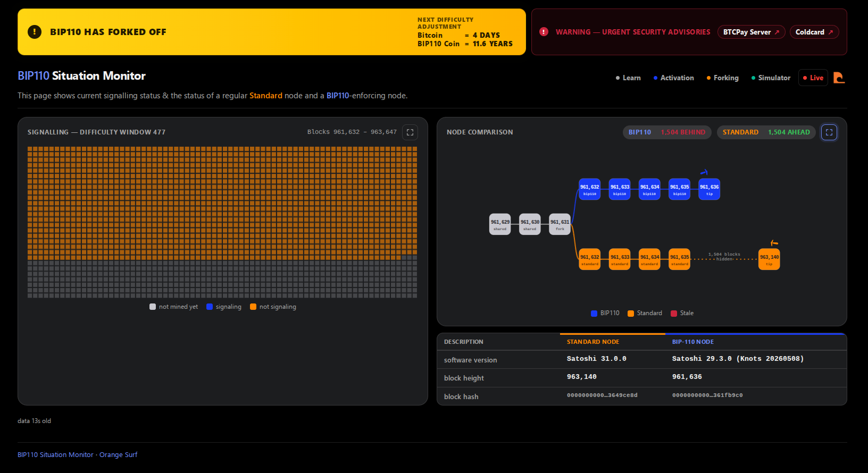Click the 'BIP110 Situation Monitor' page title

click(81, 76)
